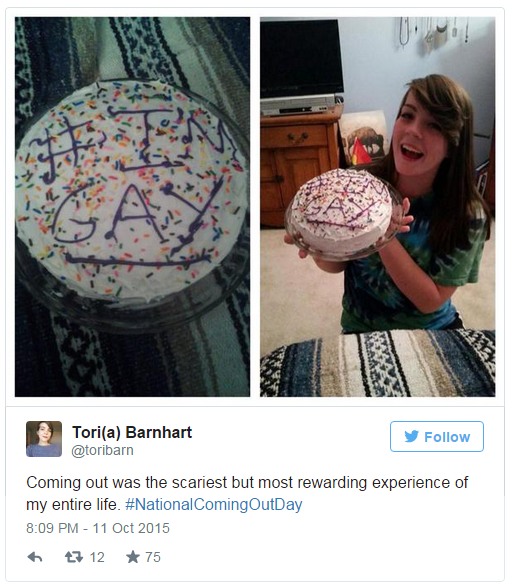Click the Twitter bird icon in Follow
The width and height of the screenshot is (512, 588).
pos(411,436)
